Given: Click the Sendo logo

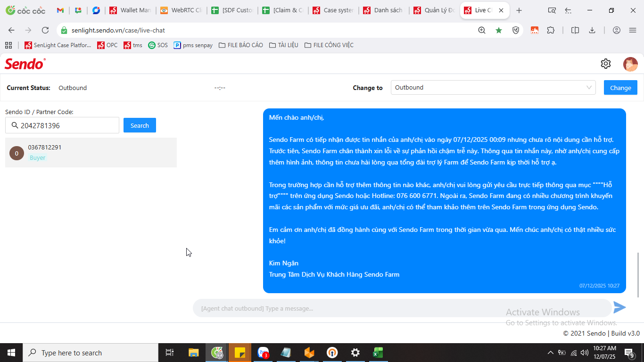Looking at the screenshot, I should pyautogui.click(x=25, y=64).
